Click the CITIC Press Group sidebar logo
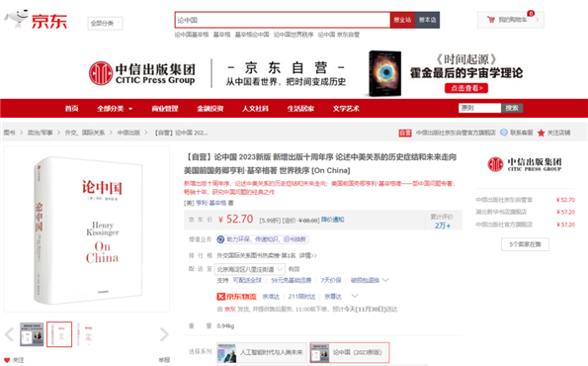This screenshot has height=366, width=588. tap(524, 164)
